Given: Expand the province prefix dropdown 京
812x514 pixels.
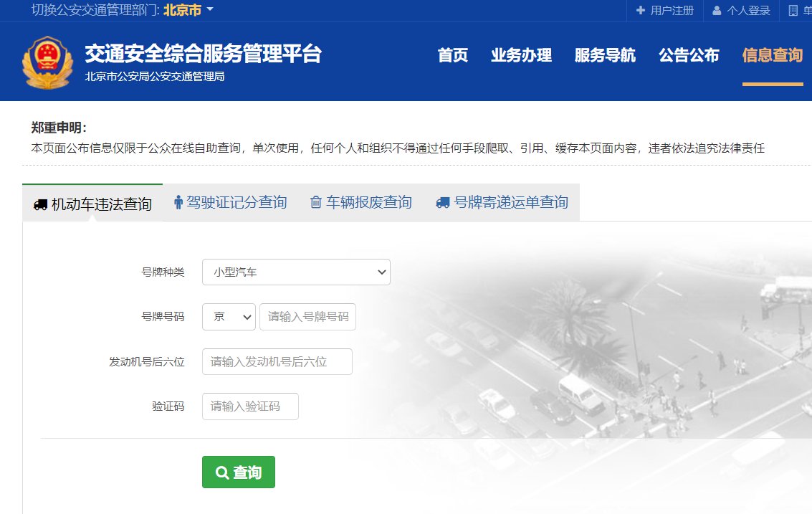Looking at the screenshot, I should click(x=229, y=317).
